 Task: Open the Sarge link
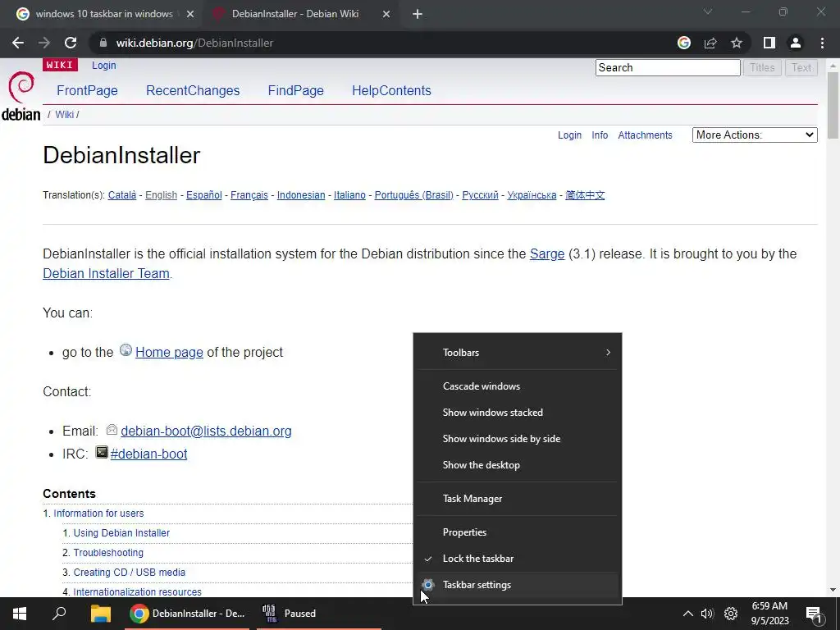tap(547, 254)
